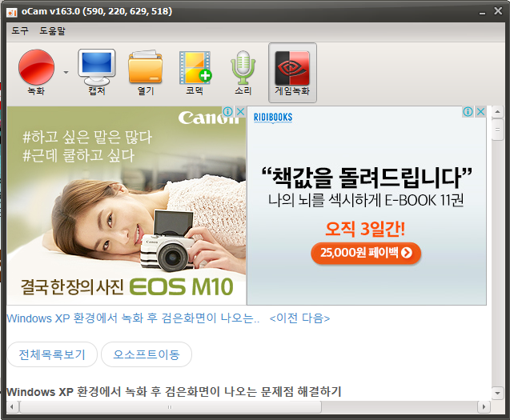Screen dimensions: 510x420
Task: Open the 도움말 menu
Action: (x=52, y=31)
